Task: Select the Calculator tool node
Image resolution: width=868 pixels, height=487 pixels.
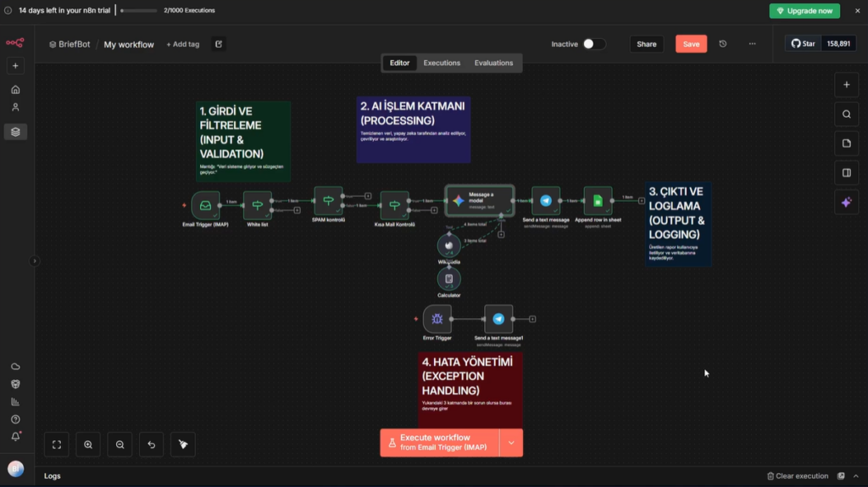Action: [x=448, y=278]
